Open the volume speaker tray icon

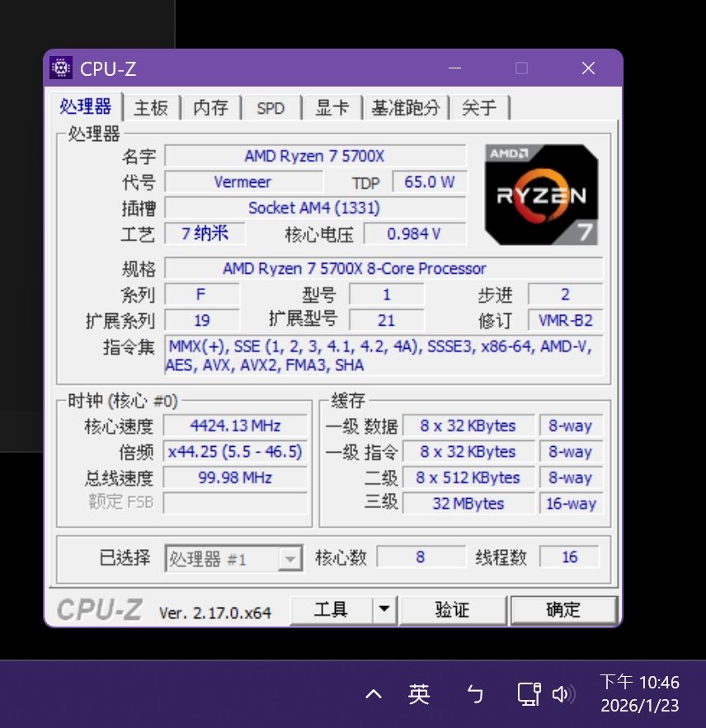(563, 694)
